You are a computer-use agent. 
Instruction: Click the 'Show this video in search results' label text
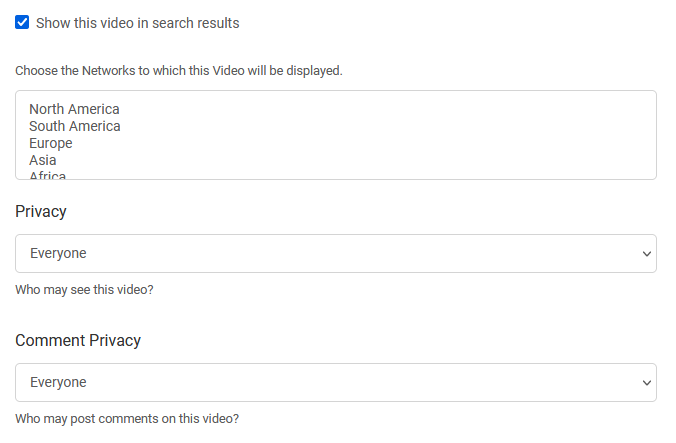point(138,23)
